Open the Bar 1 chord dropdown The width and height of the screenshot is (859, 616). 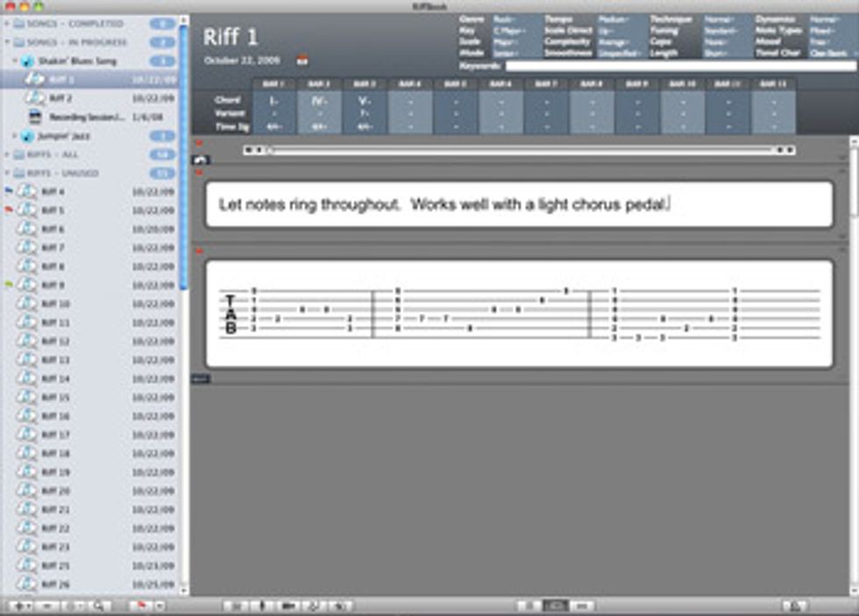[x=276, y=100]
